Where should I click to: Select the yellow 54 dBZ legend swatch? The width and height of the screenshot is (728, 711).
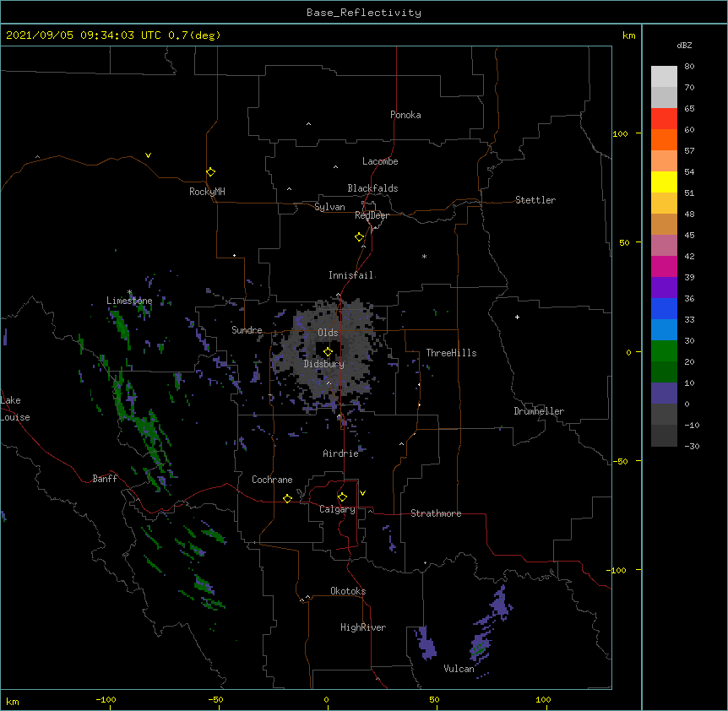pos(664,182)
